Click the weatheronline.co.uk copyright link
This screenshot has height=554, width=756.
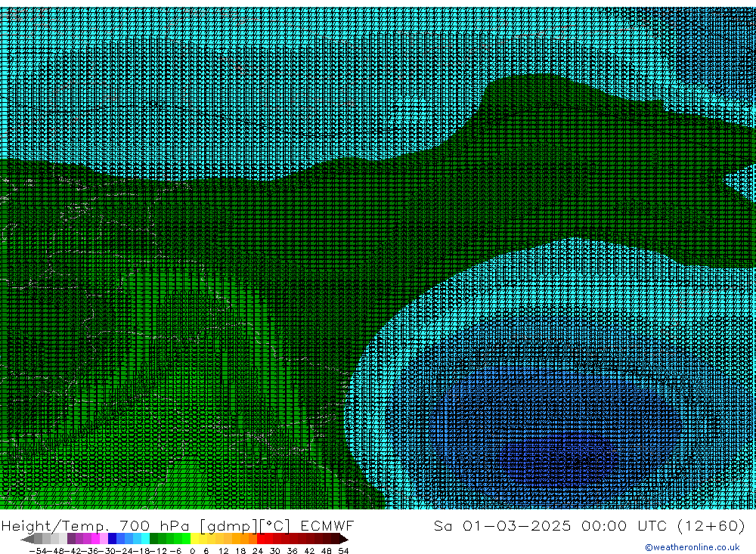click(692, 547)
